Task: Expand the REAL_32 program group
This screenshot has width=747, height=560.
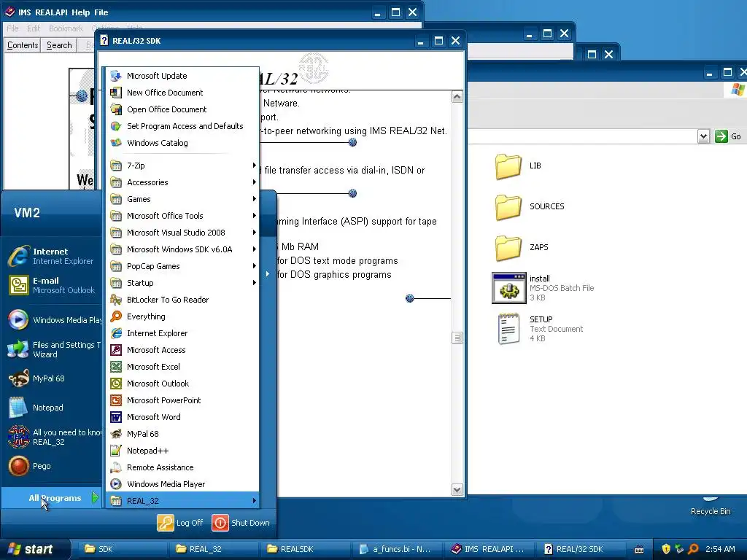Action: (x=182, y=500)
